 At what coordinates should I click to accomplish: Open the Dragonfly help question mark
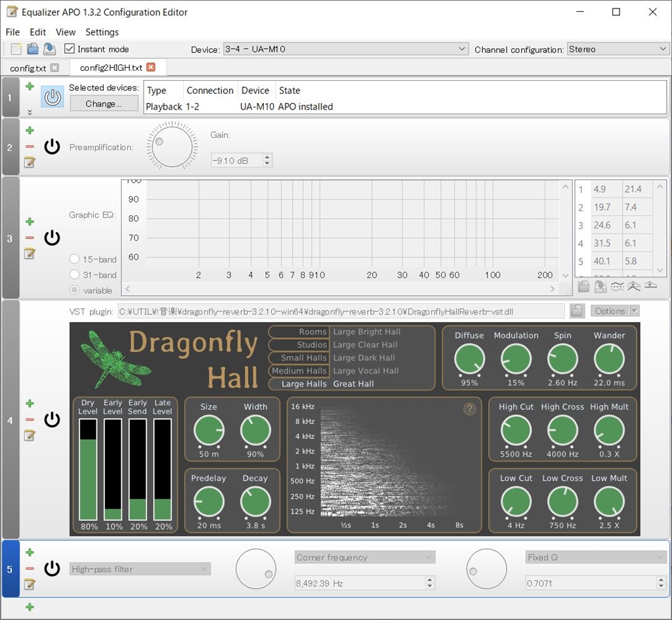click(x=469, y=409)
